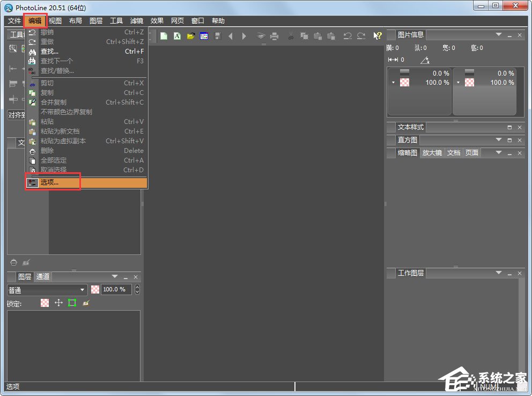Expand the 工作图层 panel menu arrow

(498, 273)
